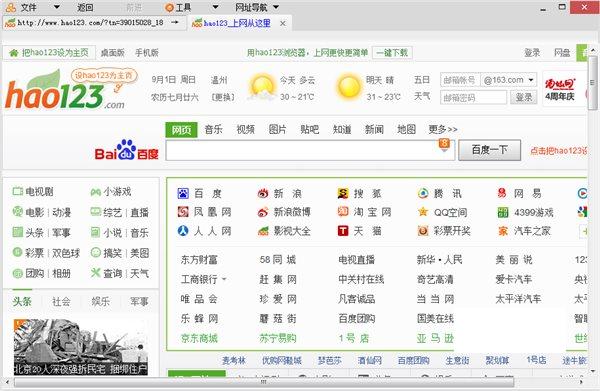Click the house icon beside 把hao123设为主页
Viewport: 600px width, 391px height.
(x=14, y=53)
